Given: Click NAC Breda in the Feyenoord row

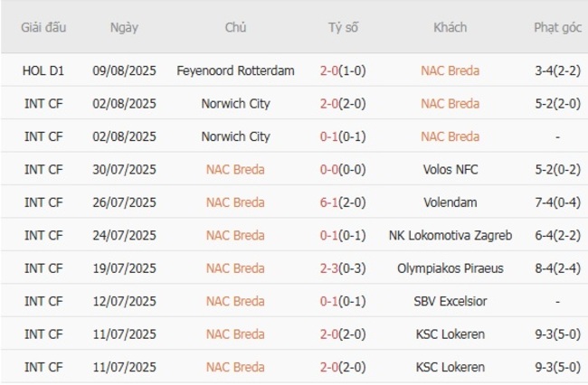Looking at the screenshot, I should coord(450,70).
